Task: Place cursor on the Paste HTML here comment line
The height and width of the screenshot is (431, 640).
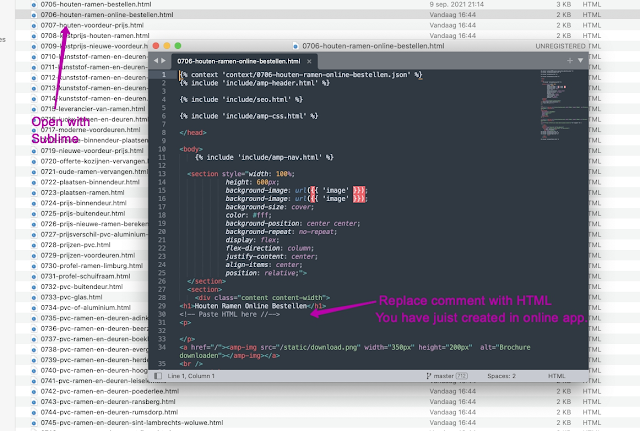Action: click(x=232, y=313)
